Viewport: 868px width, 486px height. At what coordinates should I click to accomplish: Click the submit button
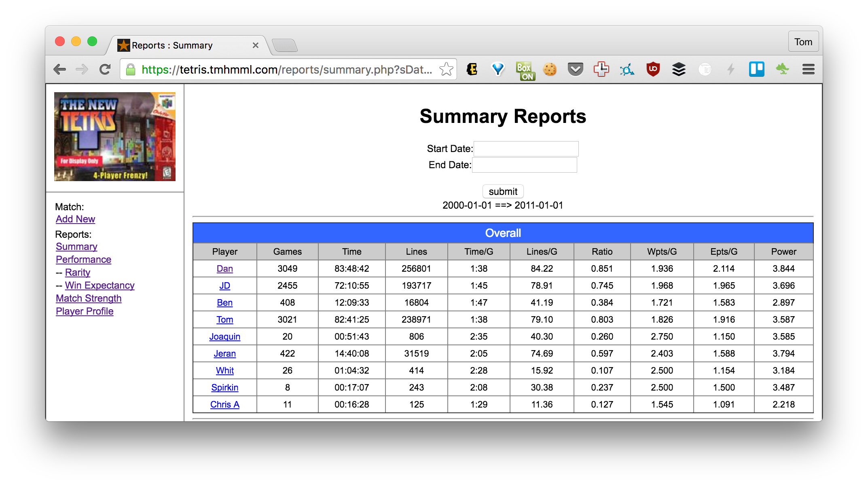point(503,191)
